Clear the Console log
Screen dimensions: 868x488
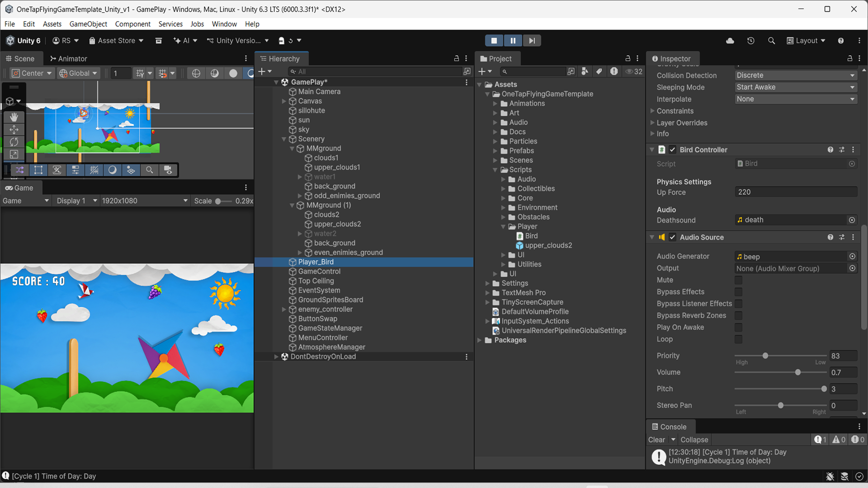pyautogui.click(x=656, y=440)
